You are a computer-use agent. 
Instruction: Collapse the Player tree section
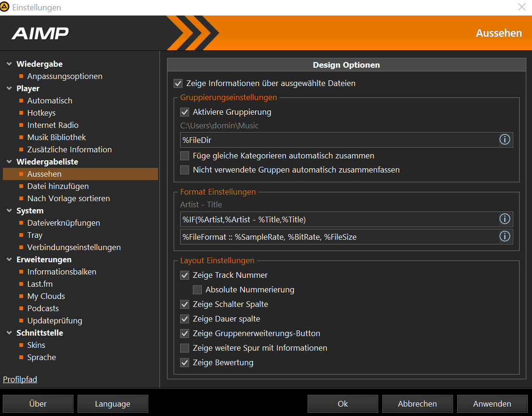click(9, 88)
